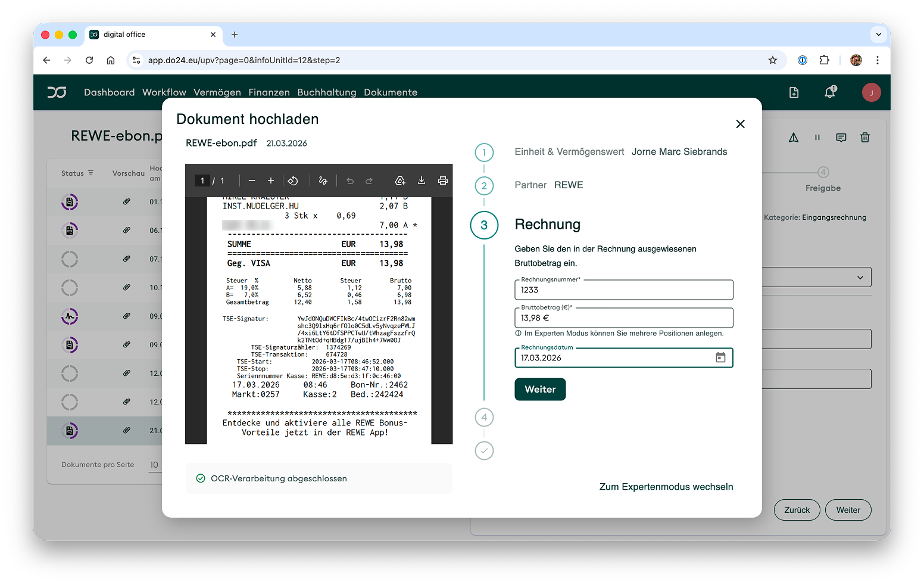
Task: Undo last annotation in PDF viewer
Action: tap(350, 181)
